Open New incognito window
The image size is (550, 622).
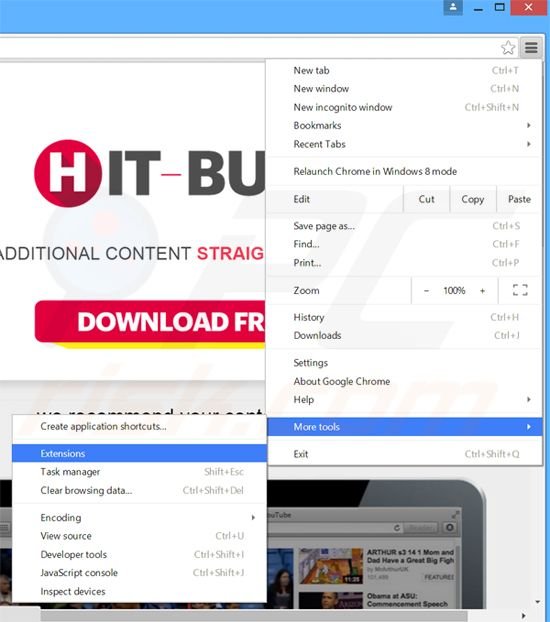click(x=405, y=107)
